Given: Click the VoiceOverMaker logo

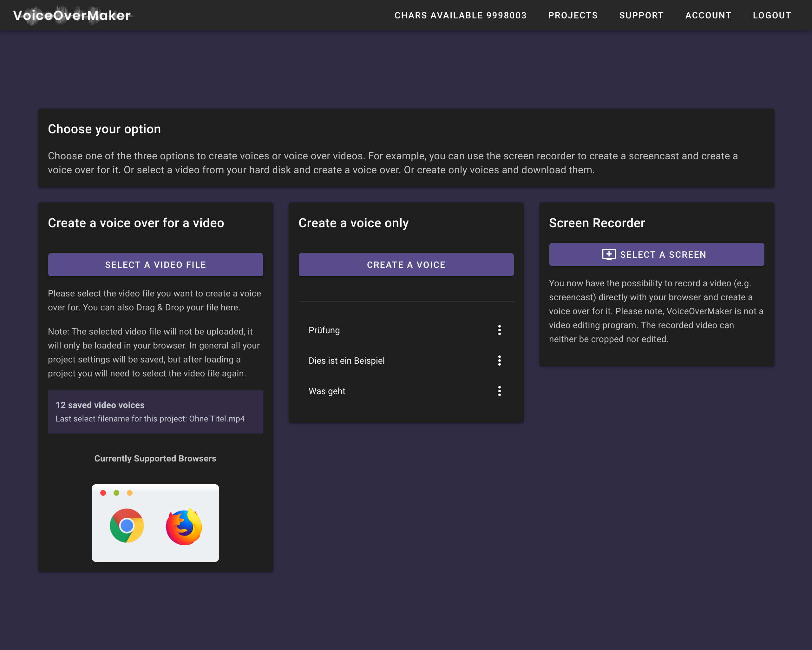Looking at the screenshot, I should [72, 16].
